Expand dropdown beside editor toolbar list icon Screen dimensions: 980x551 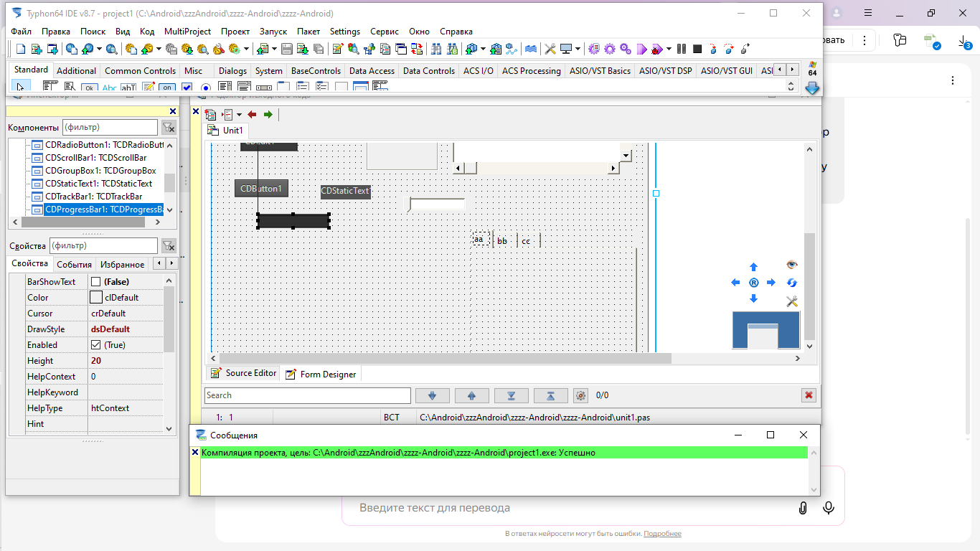[239, 115]
